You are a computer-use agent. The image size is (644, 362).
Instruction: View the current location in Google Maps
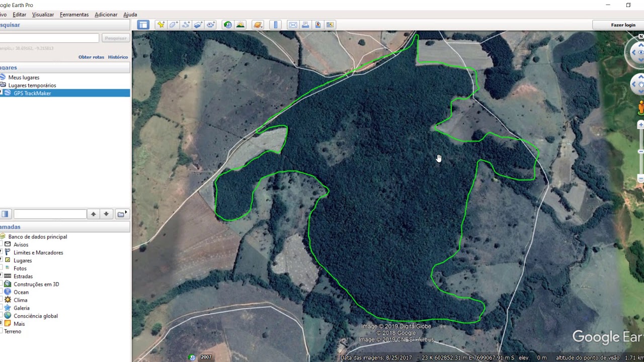point(330,25)
